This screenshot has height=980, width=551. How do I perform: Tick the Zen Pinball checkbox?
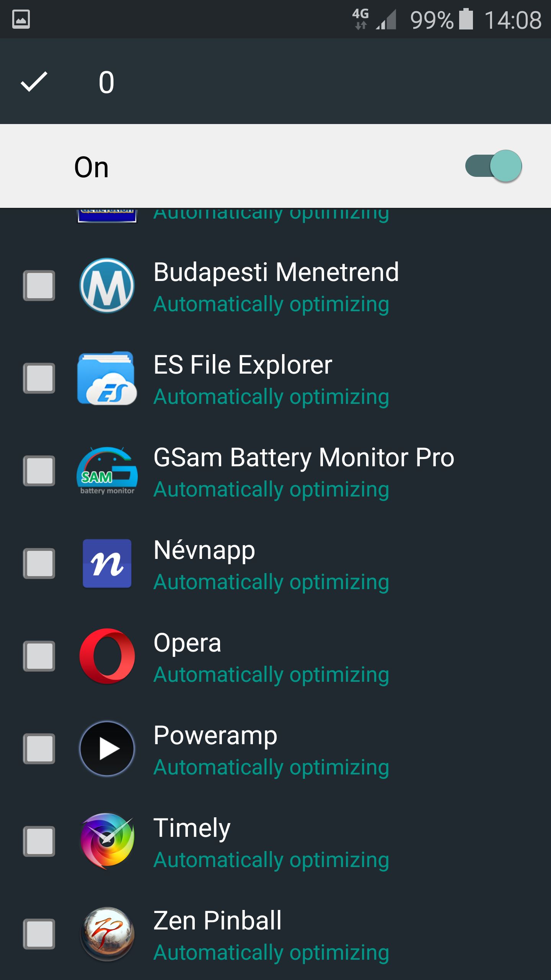39,934
